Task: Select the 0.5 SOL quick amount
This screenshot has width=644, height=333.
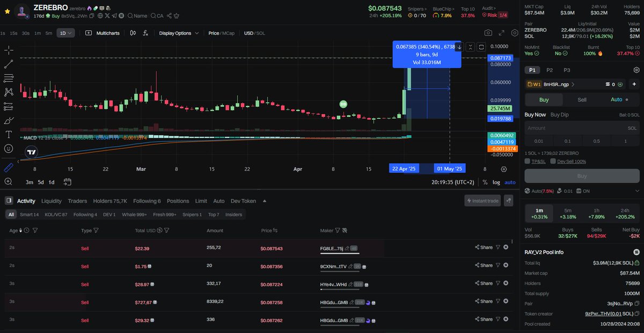Action: point(597,141)
